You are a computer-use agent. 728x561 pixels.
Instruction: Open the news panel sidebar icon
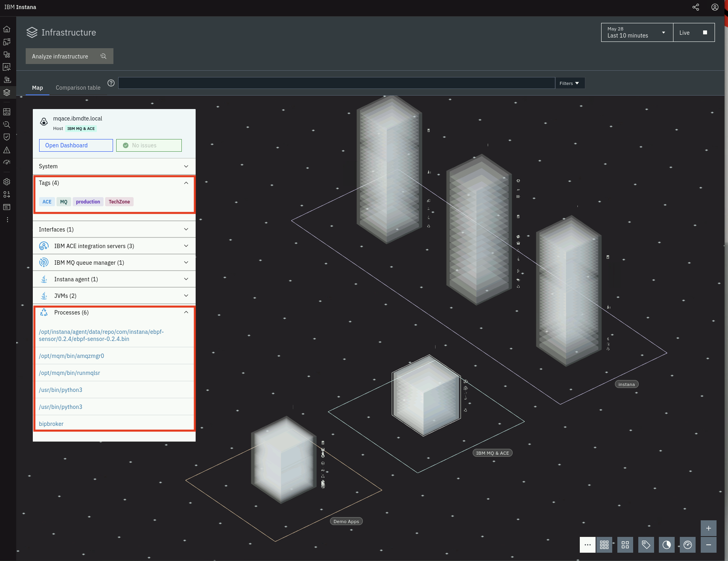[x=7, y=207]
